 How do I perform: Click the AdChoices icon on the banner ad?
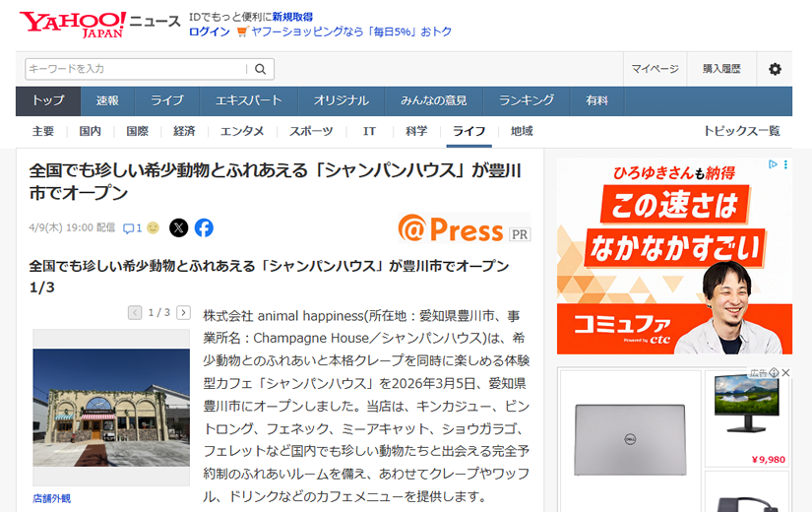(774, 164)
